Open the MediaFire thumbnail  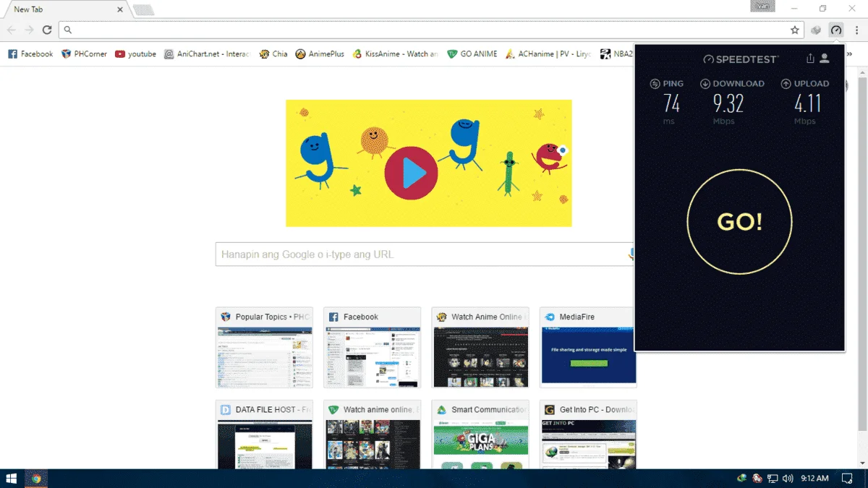(x=588, y=348)
